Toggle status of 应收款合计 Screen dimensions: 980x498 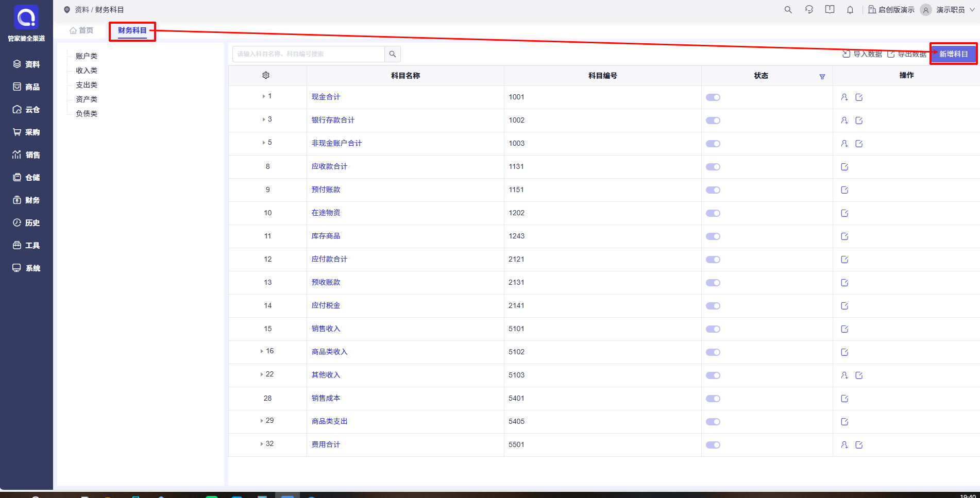coord(713,167)
